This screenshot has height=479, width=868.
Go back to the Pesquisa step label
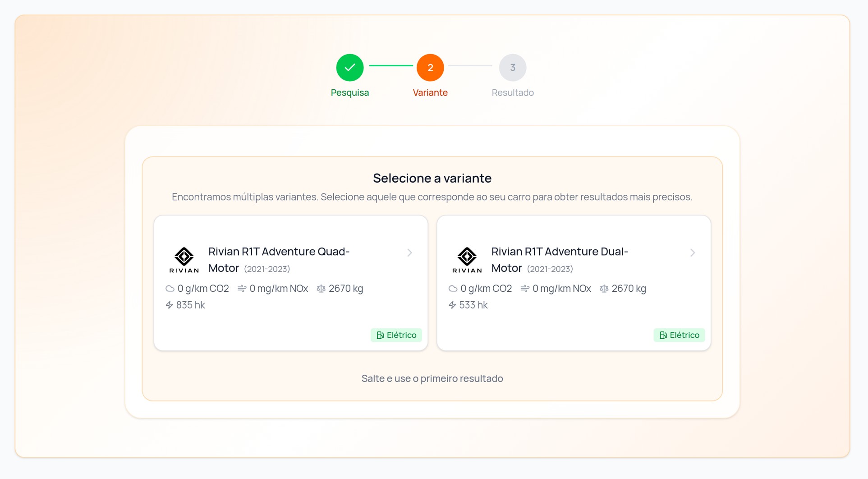click(x=350, y=92)
